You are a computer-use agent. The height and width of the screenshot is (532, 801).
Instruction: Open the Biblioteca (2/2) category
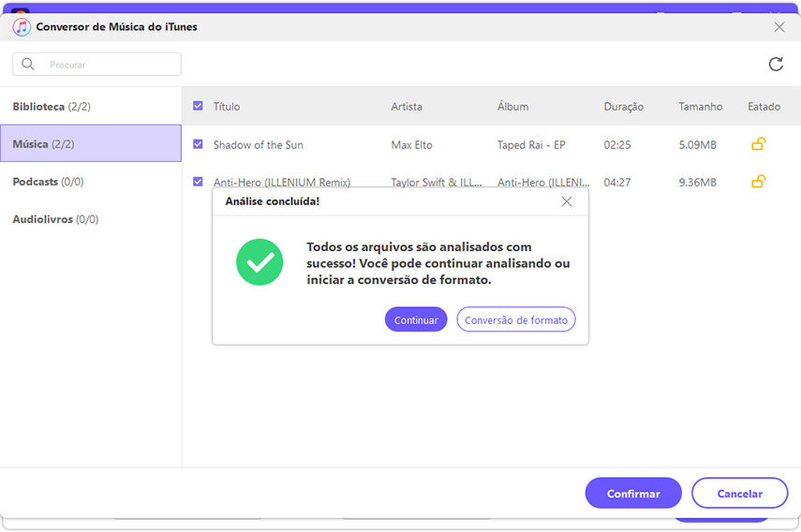click(x=91, y=106)
